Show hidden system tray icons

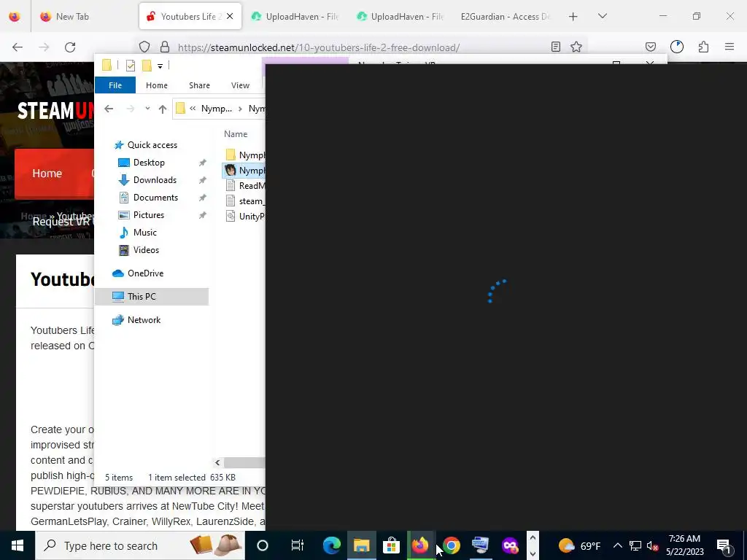[x=617, y=545]
